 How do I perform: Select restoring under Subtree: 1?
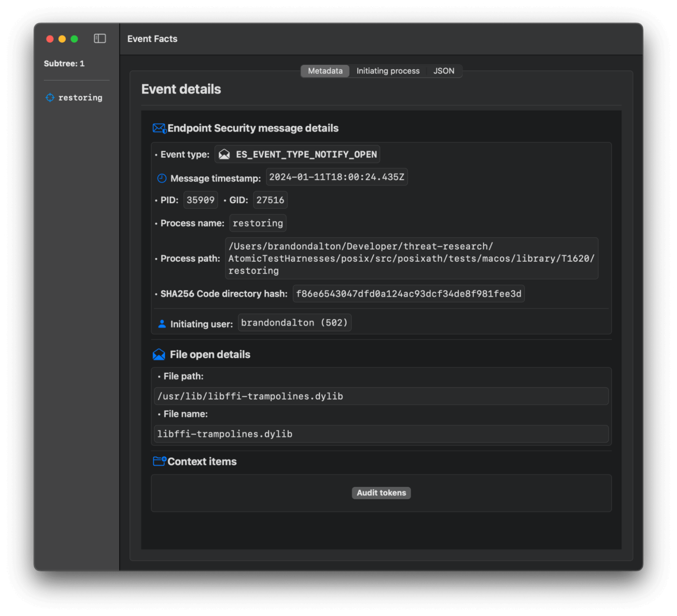pyautogui.click(x=80, y=97)
